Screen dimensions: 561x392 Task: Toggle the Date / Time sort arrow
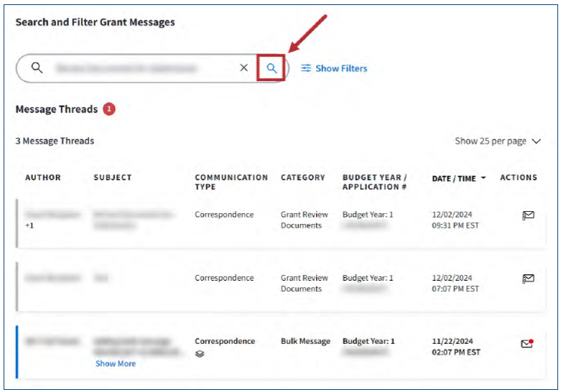483,178
